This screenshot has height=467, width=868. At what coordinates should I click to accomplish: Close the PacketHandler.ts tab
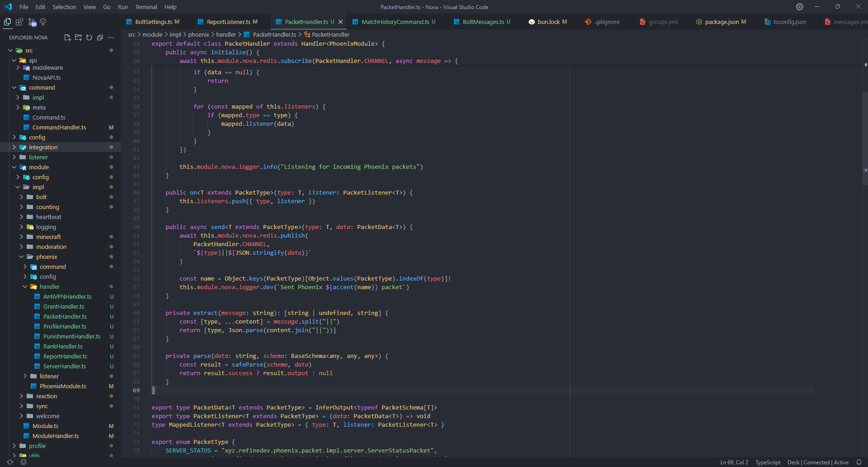point(340,22)
